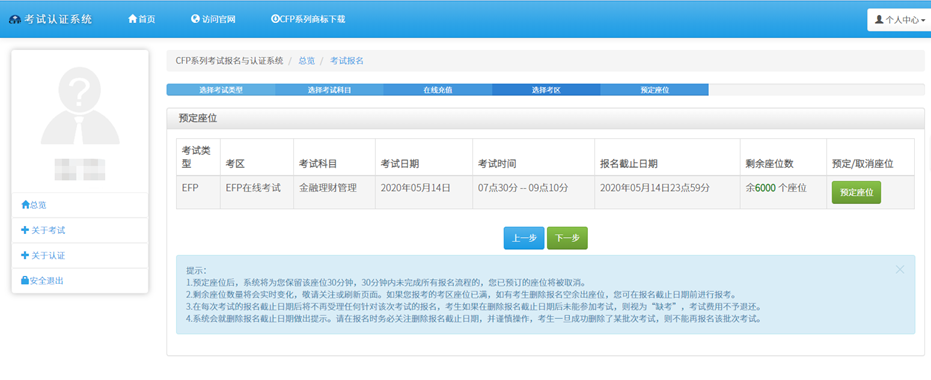Select the 选择考试科目 progress step

tap(329, 90)
